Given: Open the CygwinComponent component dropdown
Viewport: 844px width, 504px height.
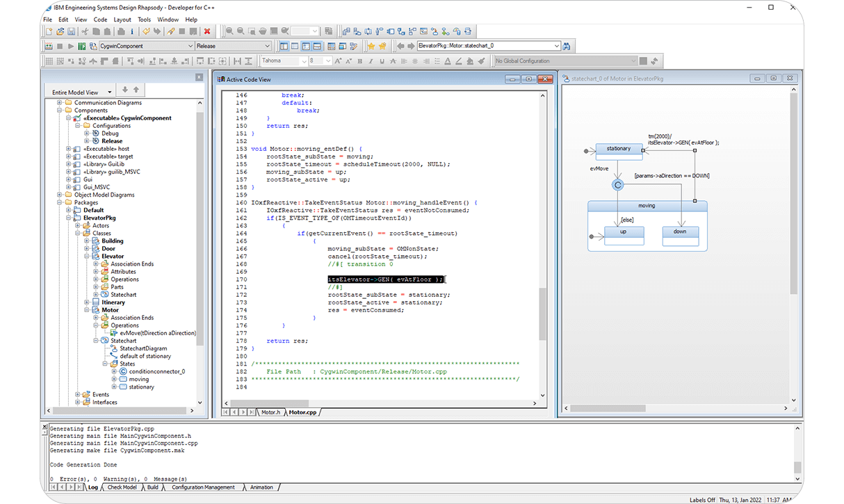Looking at the screenshot, I should pyautogui.click(x=190, y=46).
